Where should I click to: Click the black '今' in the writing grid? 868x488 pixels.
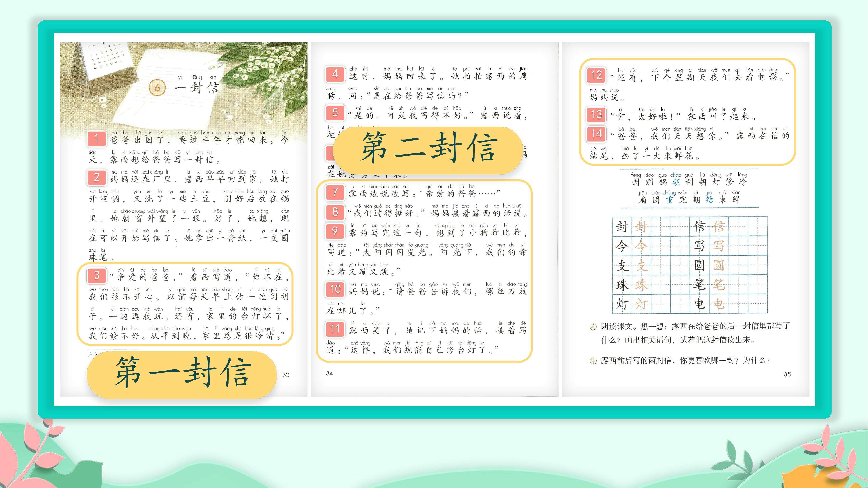pyautogui.click(x=622, y=246)
